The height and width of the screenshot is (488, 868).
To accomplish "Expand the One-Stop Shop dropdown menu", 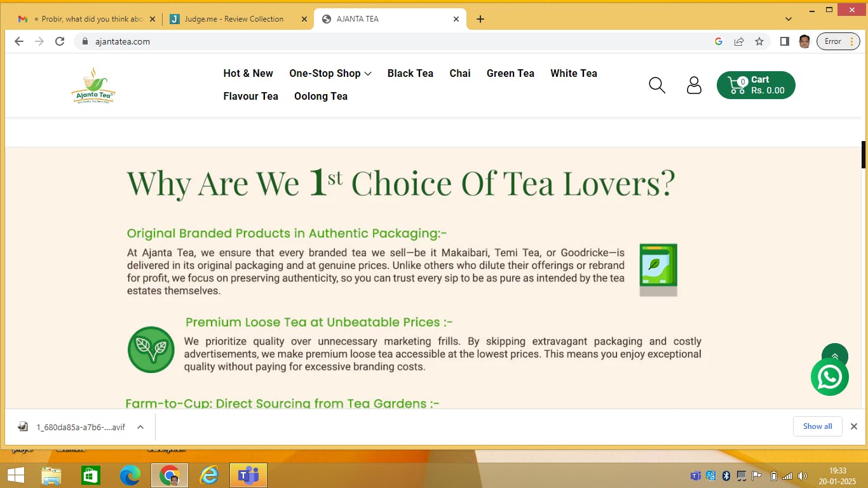I will pyautogui.click(x=330, y=74).
